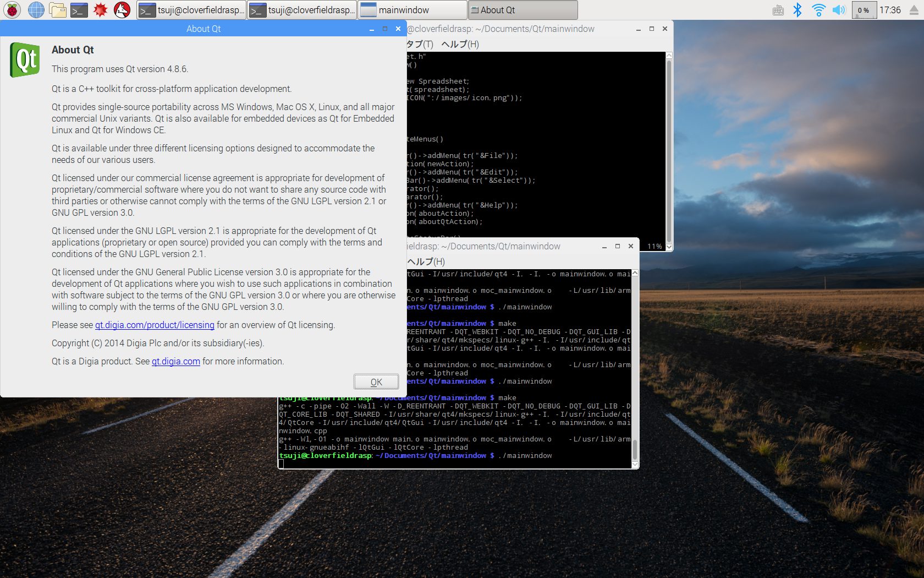Viewport: 924px width, 578px height.
Task: Click the CPU usage monitor 0%
Action: click(864, 10)
